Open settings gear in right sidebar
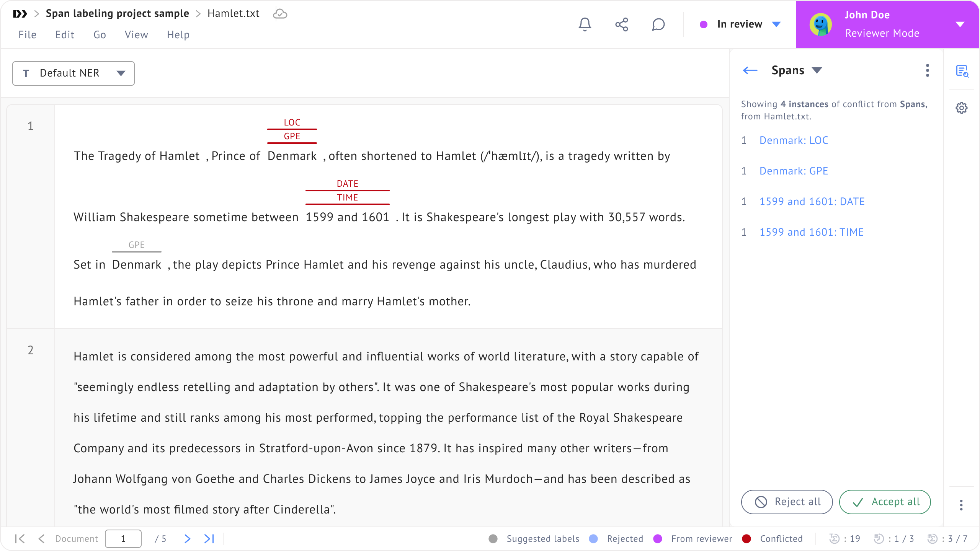Screen dimensions: 980x551 click(x=962, y=108)
